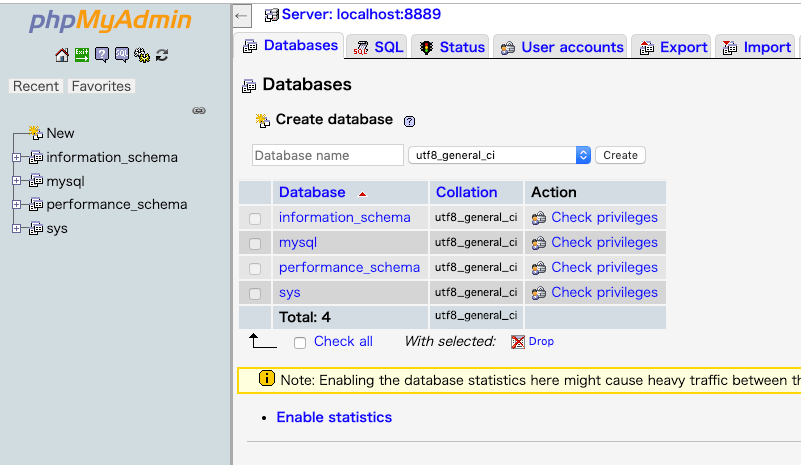Check privileges for sys
Viewport: 801px width, 465px height.
click(604, 292)
